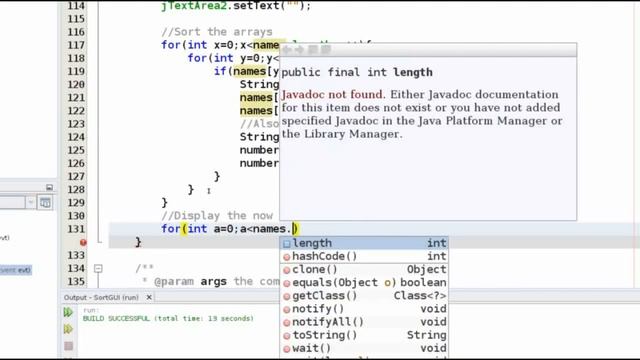Viewport: 640px width, 360px height.
Task: Click the Forward arrow in Javadoc popup
Action: pyautogui.click(x=299, y=50)
